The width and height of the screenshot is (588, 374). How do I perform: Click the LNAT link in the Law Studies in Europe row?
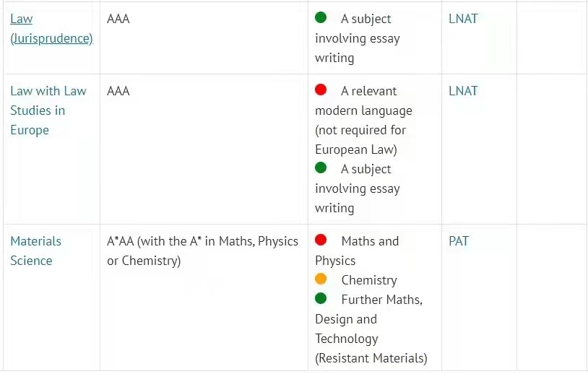click(x=463, y=91)
